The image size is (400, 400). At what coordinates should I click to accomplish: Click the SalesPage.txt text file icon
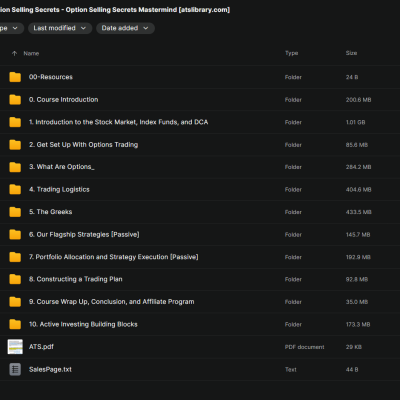[x=15, y=369]
